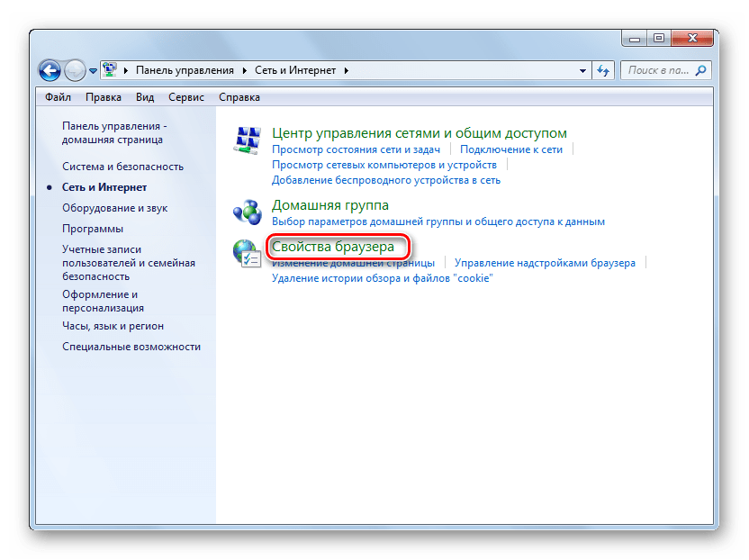
Task: Open the recent pages dropdown arrow
Action: click(x=93, y=70)
